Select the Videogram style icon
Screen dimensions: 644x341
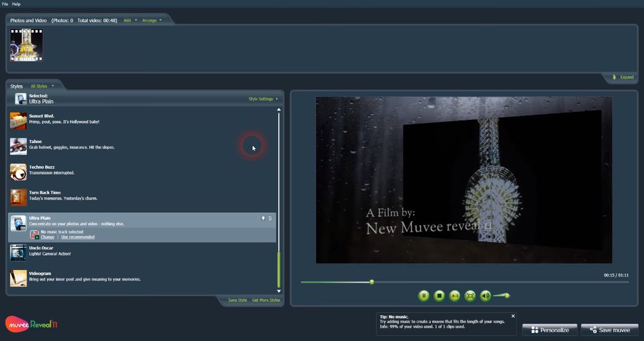19,278
